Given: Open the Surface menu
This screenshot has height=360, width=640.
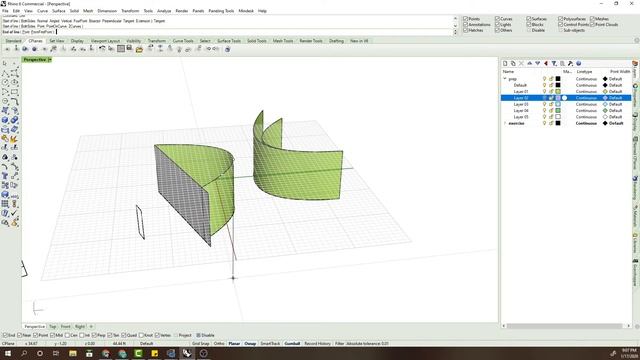Looking at the screenshot, I should pos(58,11).
